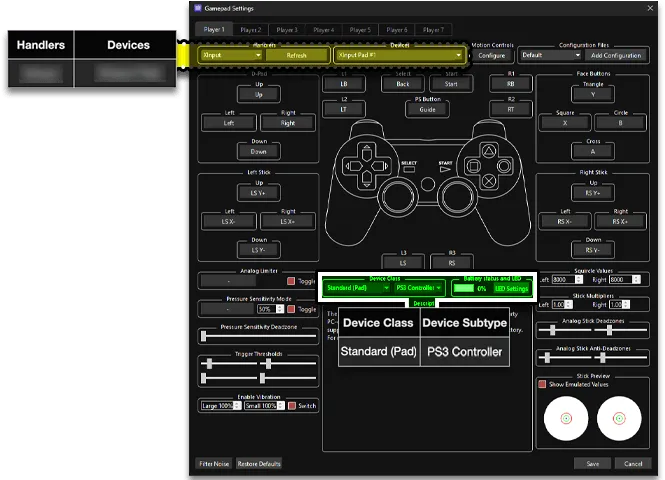665x480 pixels.
Task: Click the Add Configuration button
Action: pos(616,55)
